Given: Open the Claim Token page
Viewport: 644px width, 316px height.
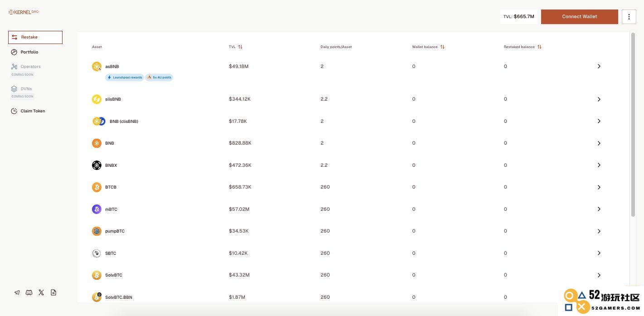Looking at the screenshot, I should (x=28, y=111).
